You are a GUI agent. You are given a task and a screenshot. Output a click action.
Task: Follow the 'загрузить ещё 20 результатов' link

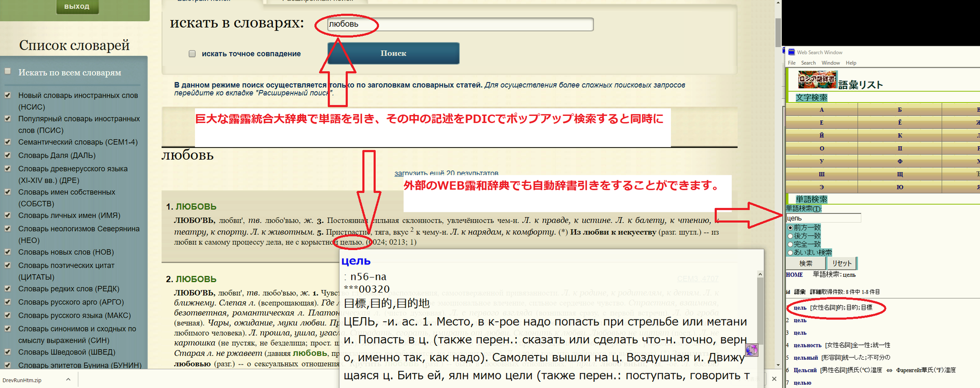[x=446, y=173]
